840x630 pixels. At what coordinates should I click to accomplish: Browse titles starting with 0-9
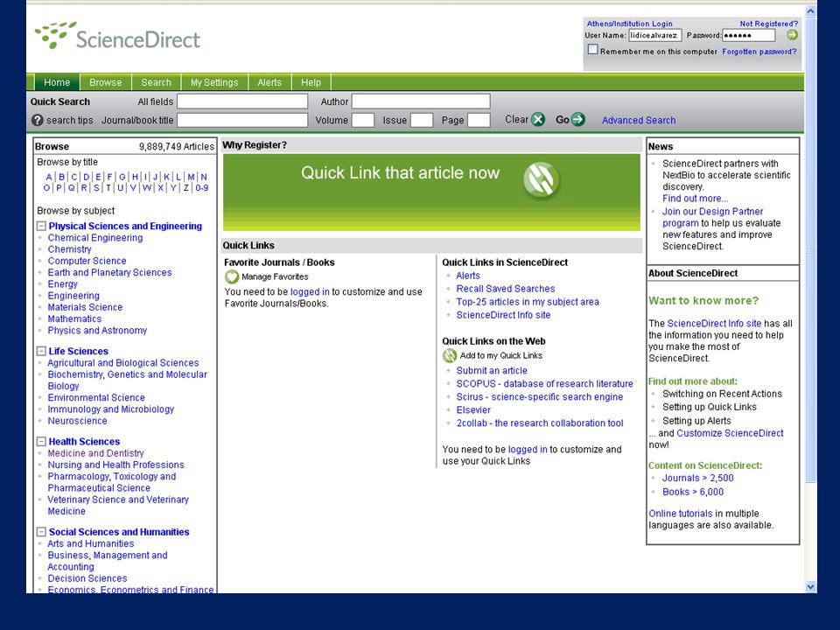[202, 188]
